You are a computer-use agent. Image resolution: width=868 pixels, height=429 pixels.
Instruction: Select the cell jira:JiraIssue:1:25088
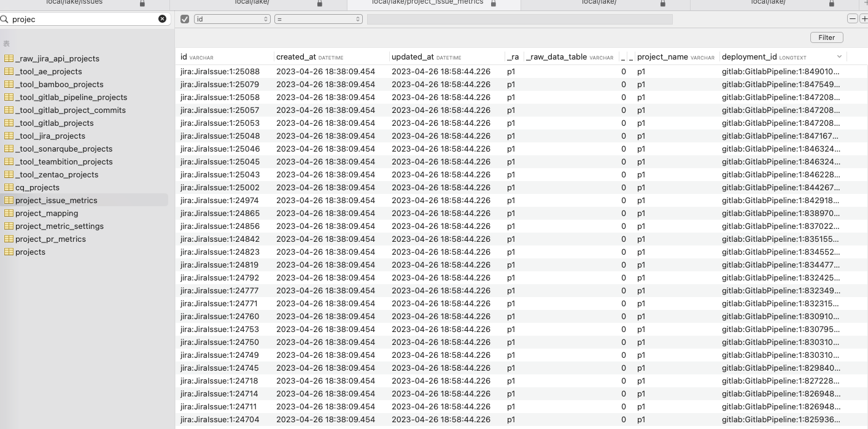click(220, 71)
